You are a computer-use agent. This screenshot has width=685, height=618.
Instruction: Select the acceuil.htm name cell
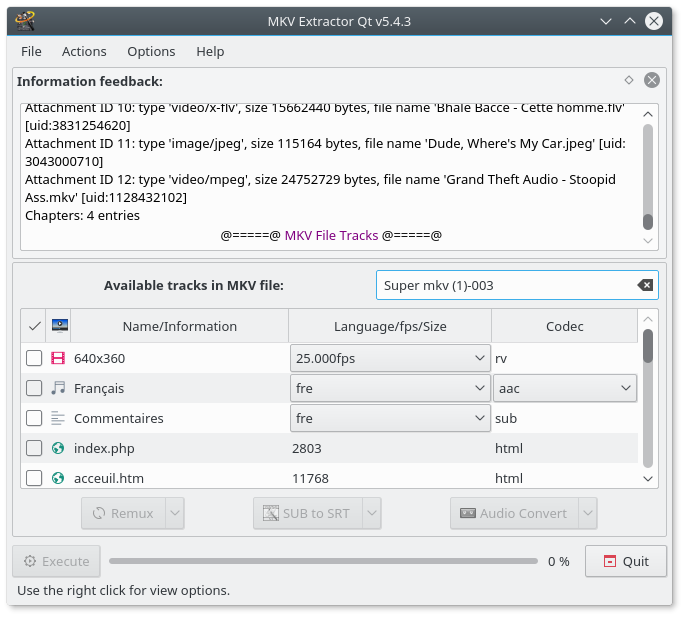tap(179, 478)
